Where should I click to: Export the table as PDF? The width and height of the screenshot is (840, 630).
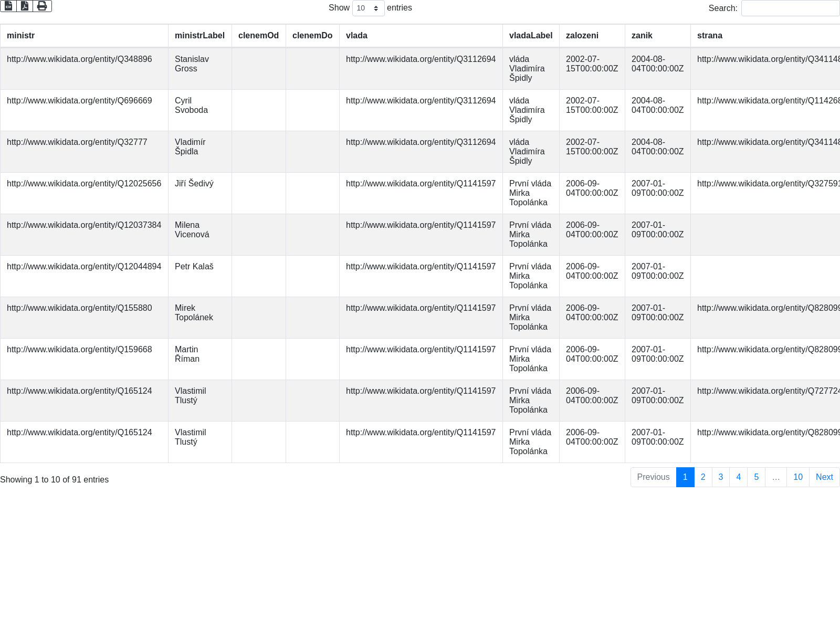[x=25, y=6]
